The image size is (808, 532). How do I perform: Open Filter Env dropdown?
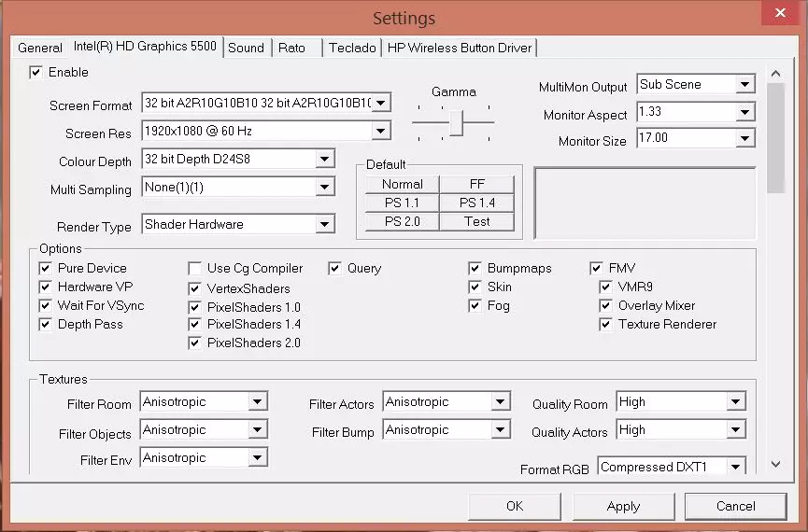(258, 457)
